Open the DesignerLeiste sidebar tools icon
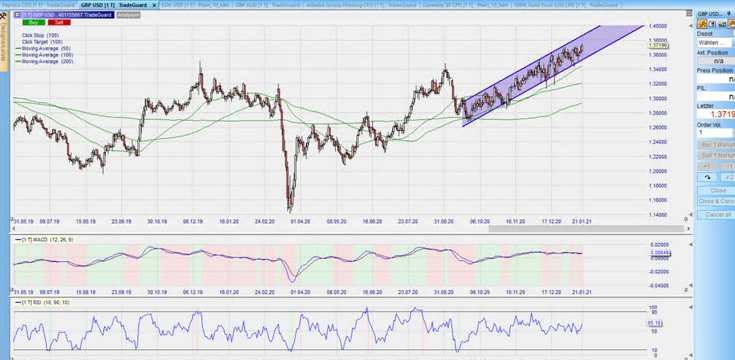 [4, 15]
